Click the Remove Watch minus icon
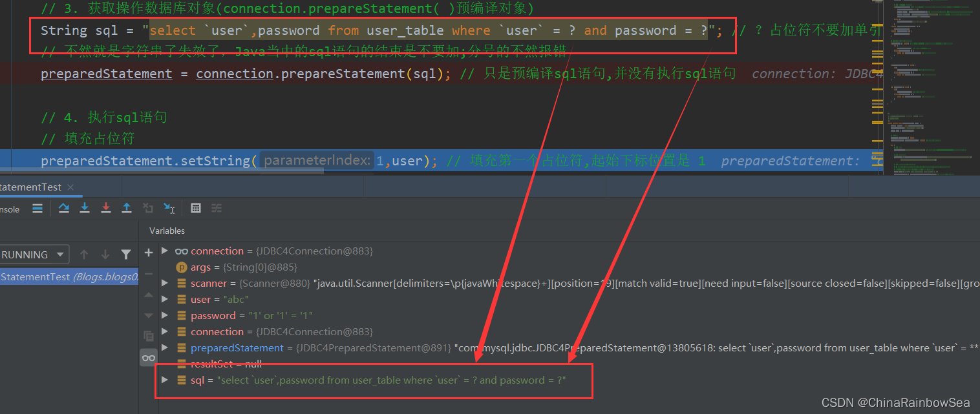The width and height of the screenshot is (980, 414). pos(149,273)
